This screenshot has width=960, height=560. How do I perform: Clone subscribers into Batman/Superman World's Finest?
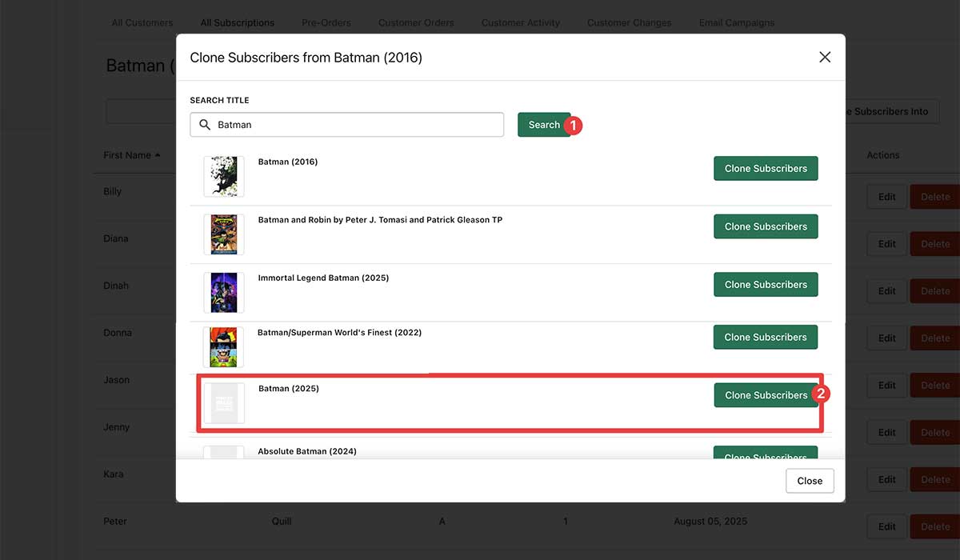tap(766, 337)
